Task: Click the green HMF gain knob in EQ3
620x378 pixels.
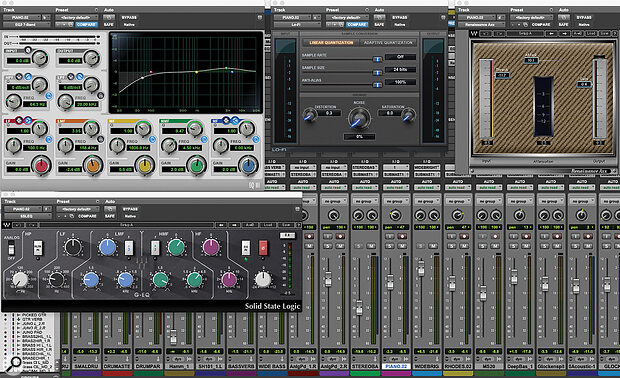Action: pyautogui.click(x=197, y=165)
